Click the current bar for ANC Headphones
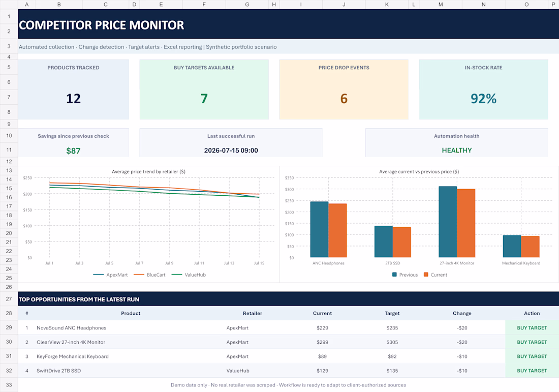The image size is (559, 392). pos(337,230)
